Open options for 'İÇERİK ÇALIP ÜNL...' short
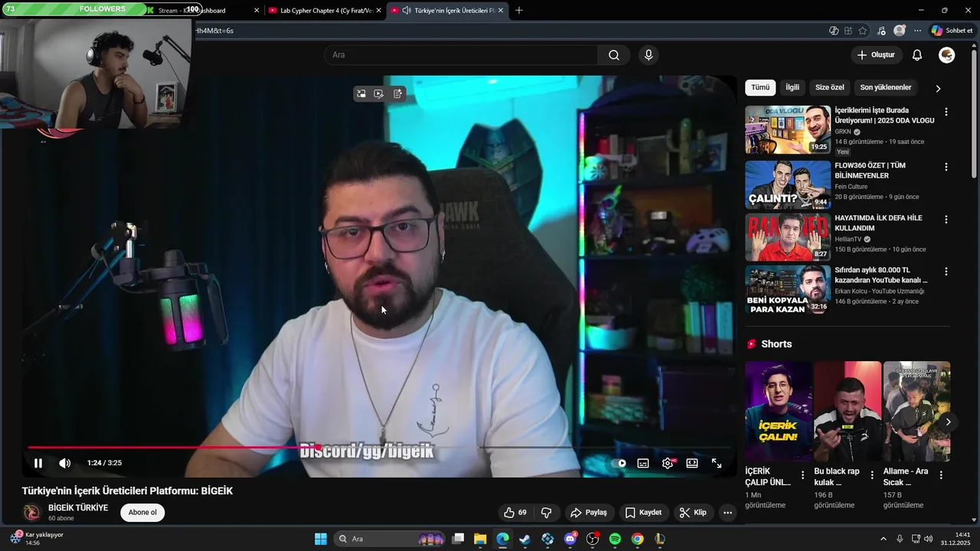 click(x=802, y=475)
